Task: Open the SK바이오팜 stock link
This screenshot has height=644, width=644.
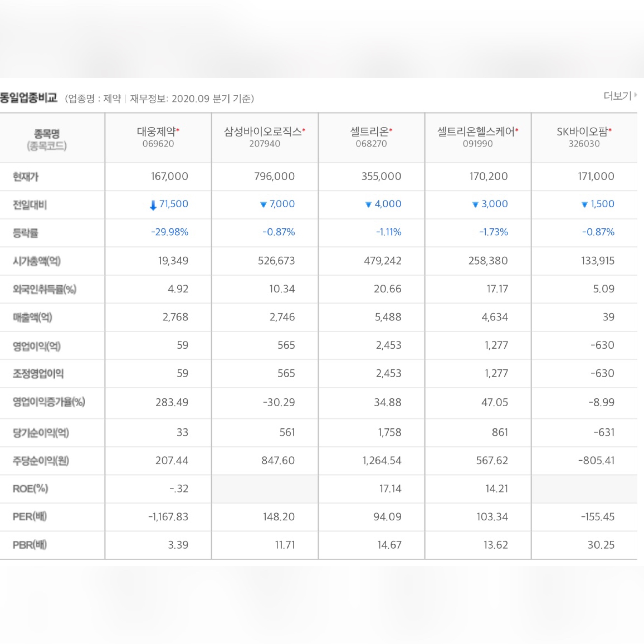Action: tap(582, 132)
